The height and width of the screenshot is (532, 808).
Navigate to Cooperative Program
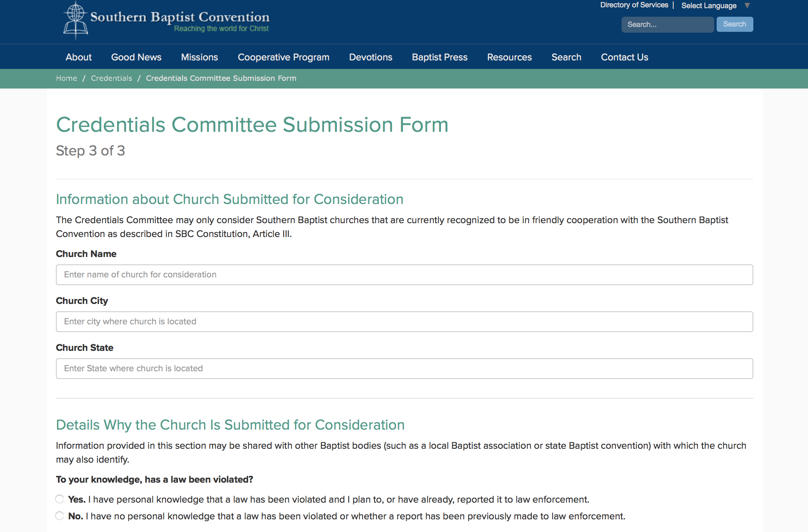(283, 57)
